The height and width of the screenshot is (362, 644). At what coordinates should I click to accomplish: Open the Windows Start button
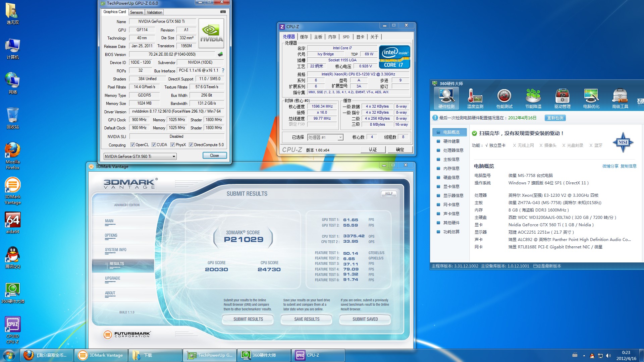coord(9,355)
